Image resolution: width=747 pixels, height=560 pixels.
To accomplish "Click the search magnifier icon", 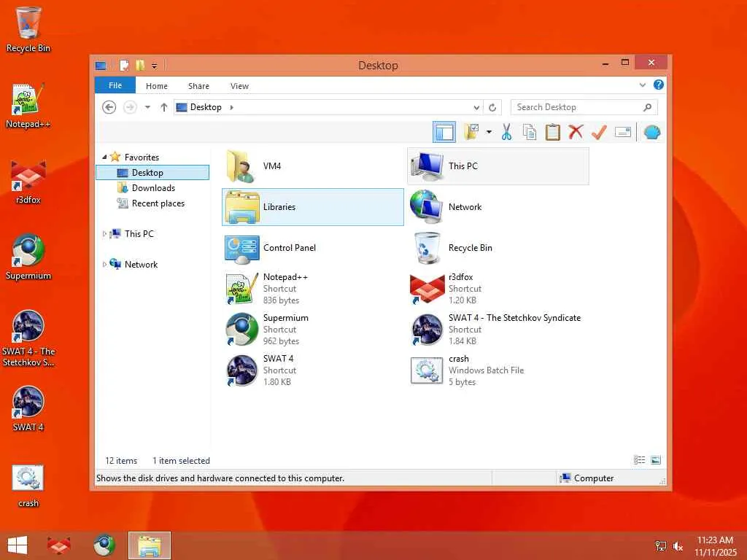I will (647, 108).
